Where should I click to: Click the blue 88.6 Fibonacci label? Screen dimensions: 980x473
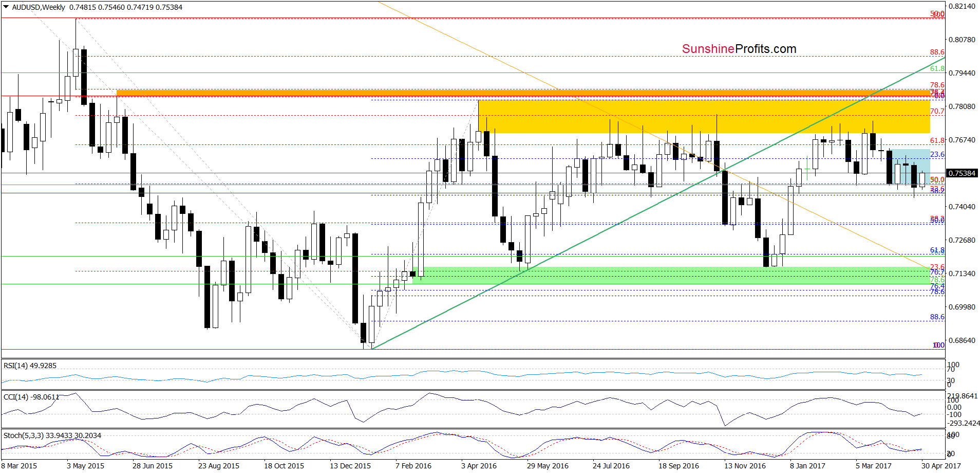point(937,317)
